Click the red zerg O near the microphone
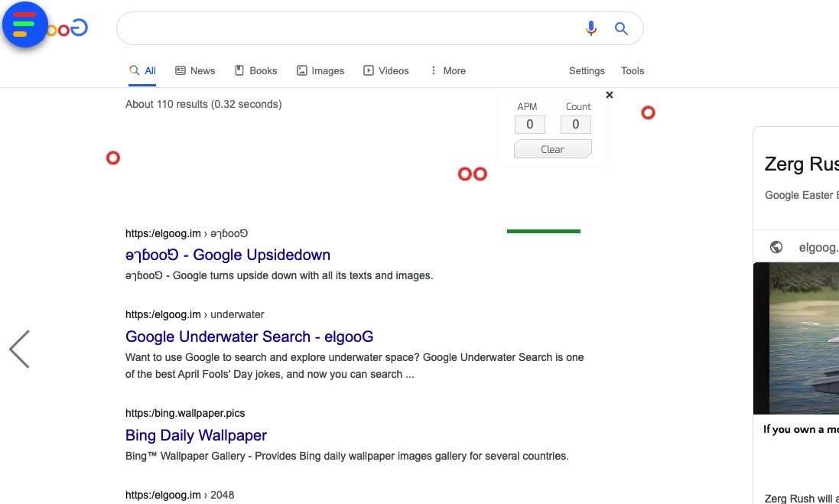The image size is (839, 504). 648,112
